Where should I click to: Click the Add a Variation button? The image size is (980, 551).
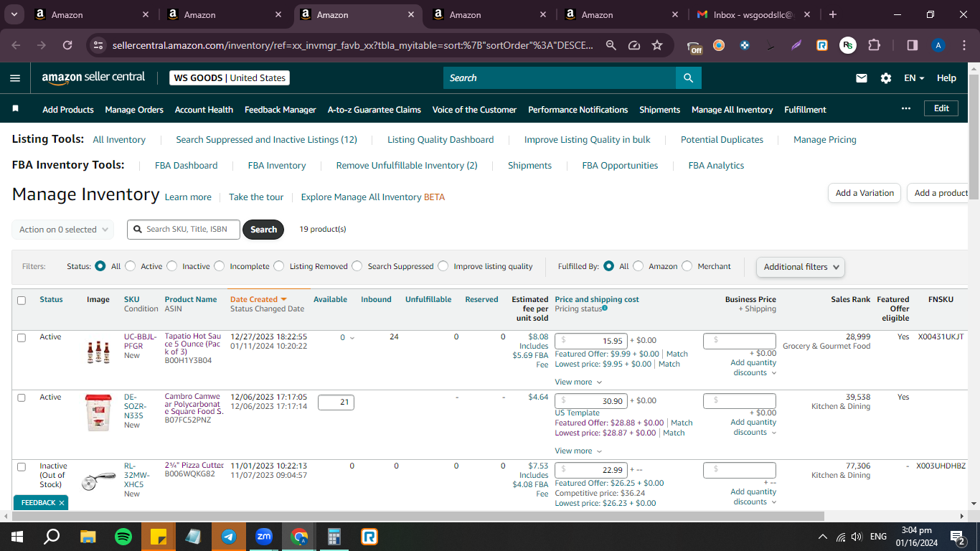pos(864,193)
